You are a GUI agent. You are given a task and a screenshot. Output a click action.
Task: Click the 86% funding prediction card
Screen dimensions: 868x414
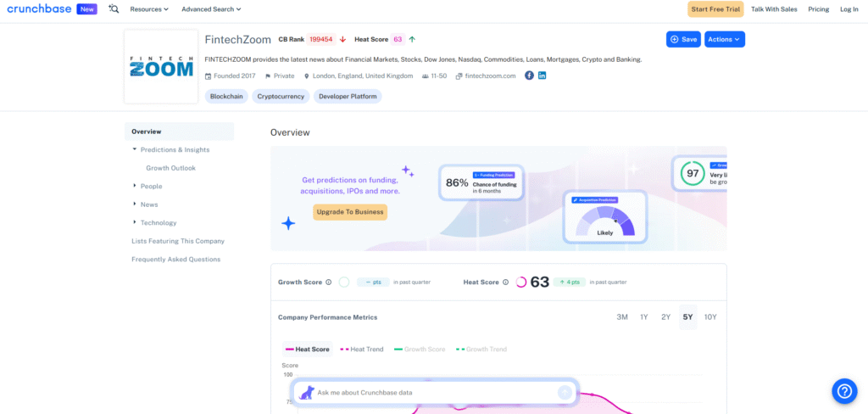point(481,182)
